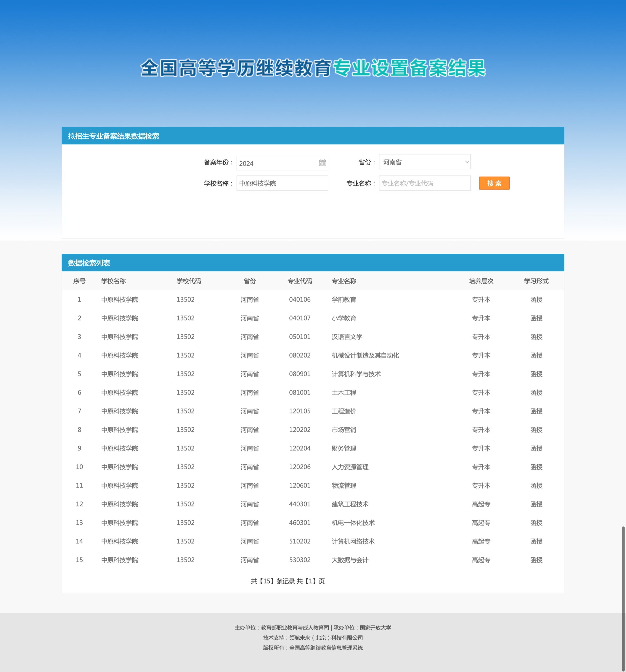
Task: Click major code 120206
Action: click(x=300, y=467)
